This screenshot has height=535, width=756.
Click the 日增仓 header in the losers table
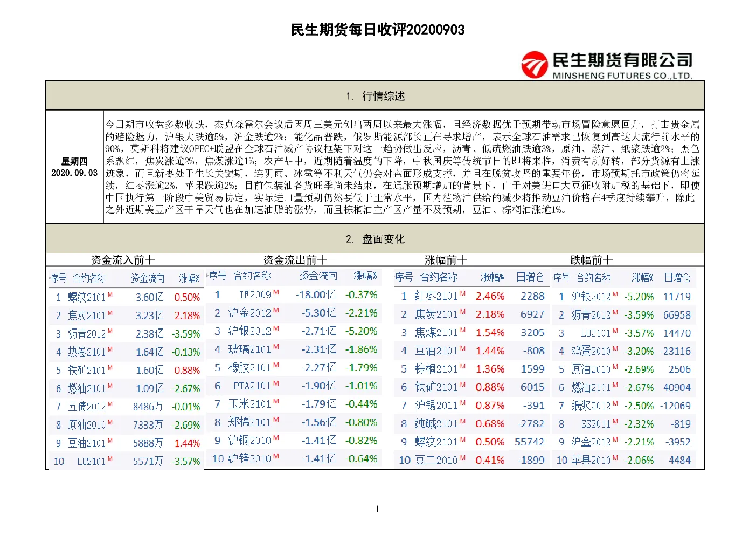(677, 278)
